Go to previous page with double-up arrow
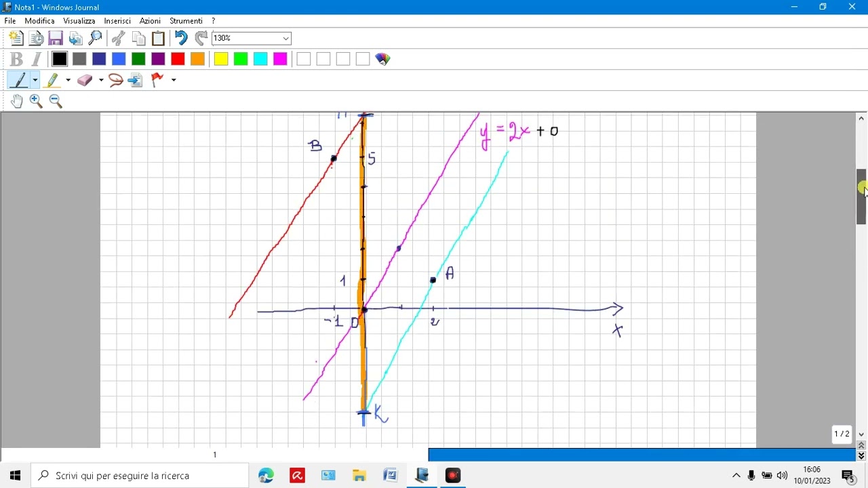 coord(861,445)
